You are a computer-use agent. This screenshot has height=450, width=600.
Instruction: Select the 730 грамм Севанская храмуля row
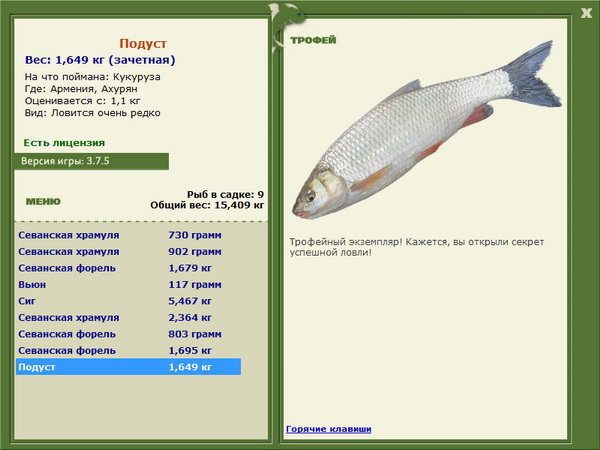(129, 235)
